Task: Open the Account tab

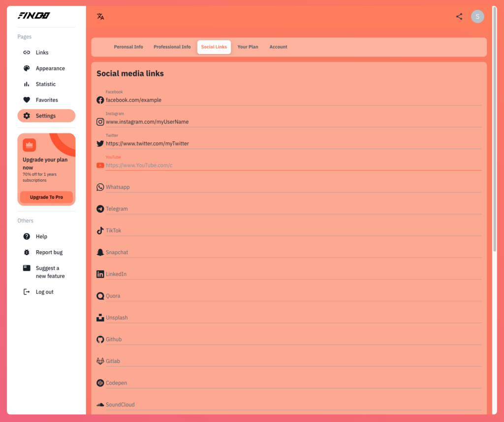Action: pos(279,47)
